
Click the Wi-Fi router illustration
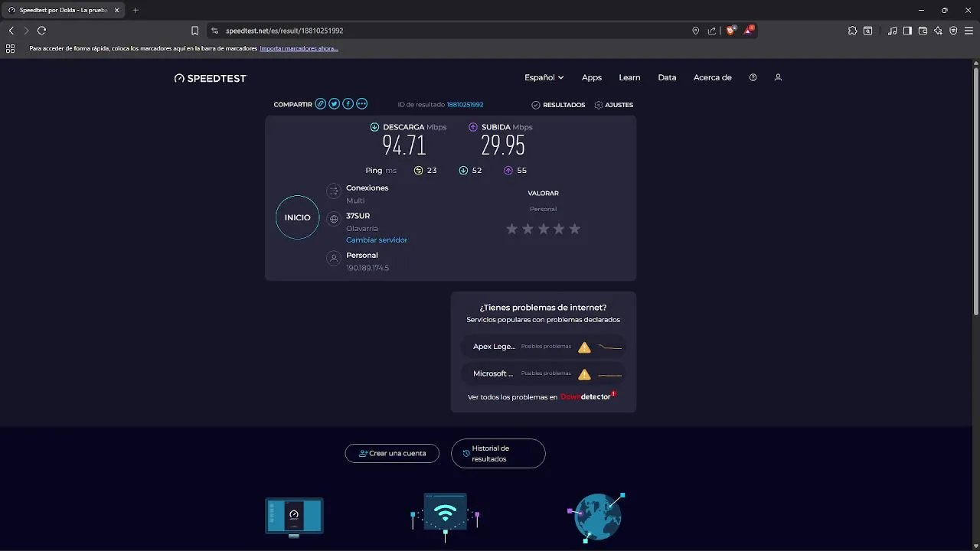coord(445,517)
